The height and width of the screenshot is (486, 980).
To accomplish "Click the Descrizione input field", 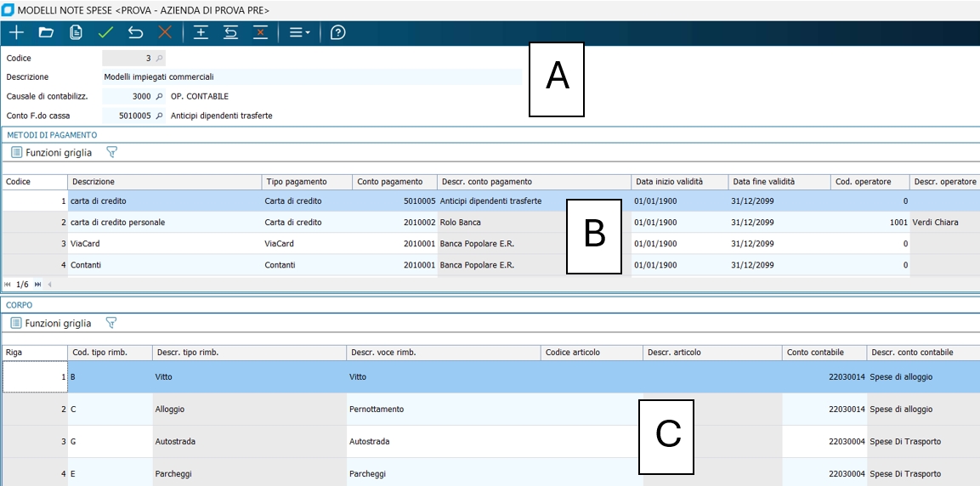I will [x=311, y=77].
